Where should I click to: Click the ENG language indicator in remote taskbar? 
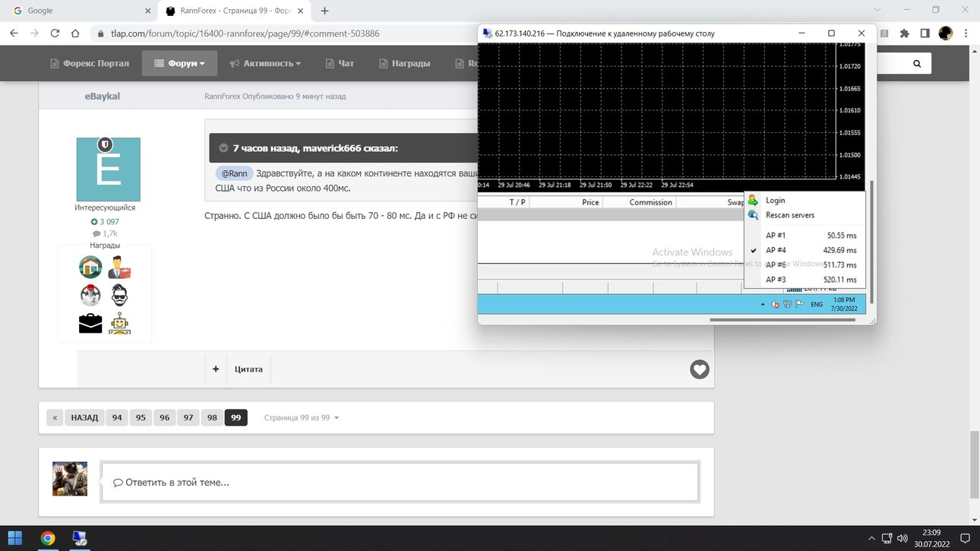click(817, 304)
